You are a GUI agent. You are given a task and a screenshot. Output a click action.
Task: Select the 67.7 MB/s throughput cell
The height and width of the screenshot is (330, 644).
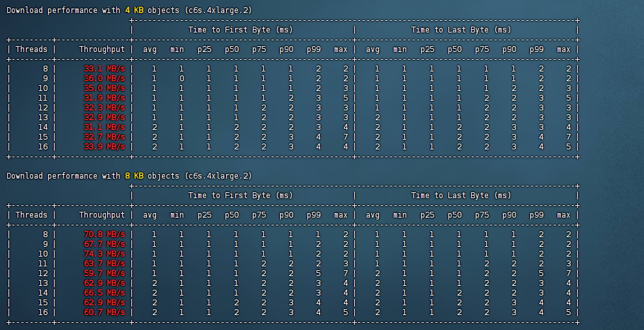point(105,244)
